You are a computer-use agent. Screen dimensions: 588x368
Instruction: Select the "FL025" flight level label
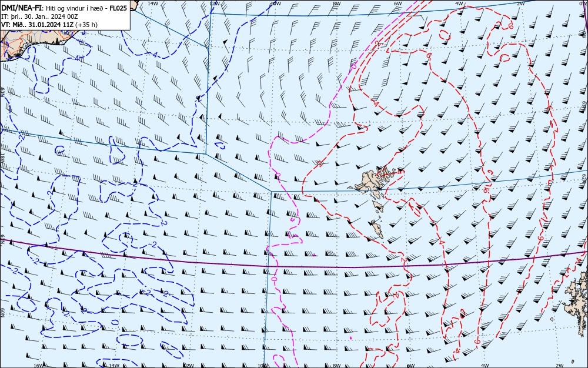point(119,8)
